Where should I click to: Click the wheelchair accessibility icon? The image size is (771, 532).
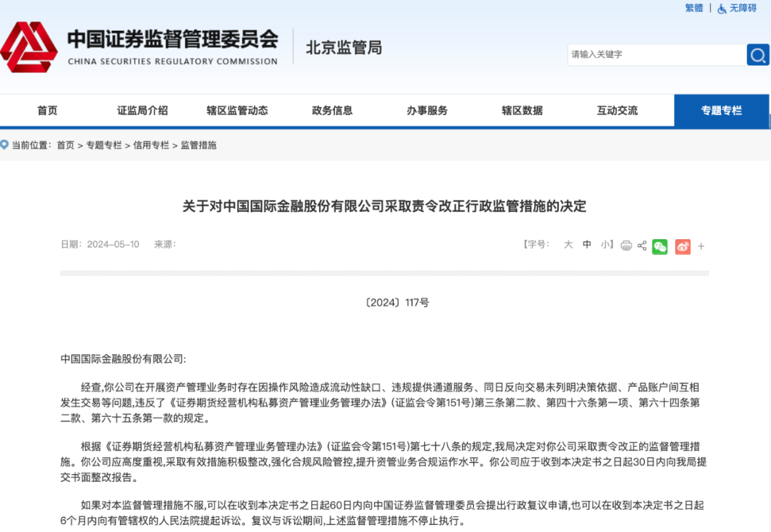[722, 9]
